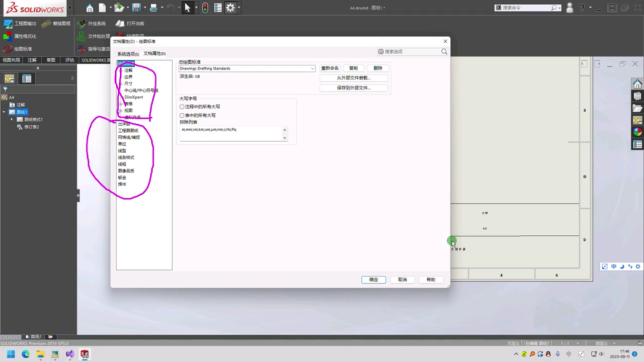This screenshot has width=644, height=362.
Task: Save the drawing with the floppy disk icon
Action: pos(136,8)
